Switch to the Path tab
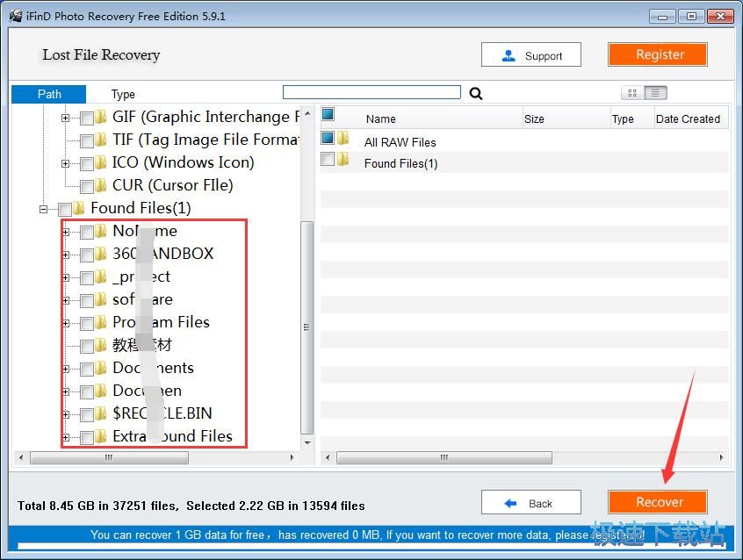 point(49,94)
